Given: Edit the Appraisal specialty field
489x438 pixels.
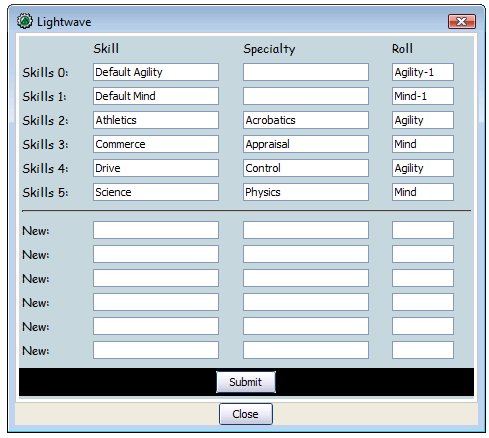Looking at the screenshot, I should 306,144.
